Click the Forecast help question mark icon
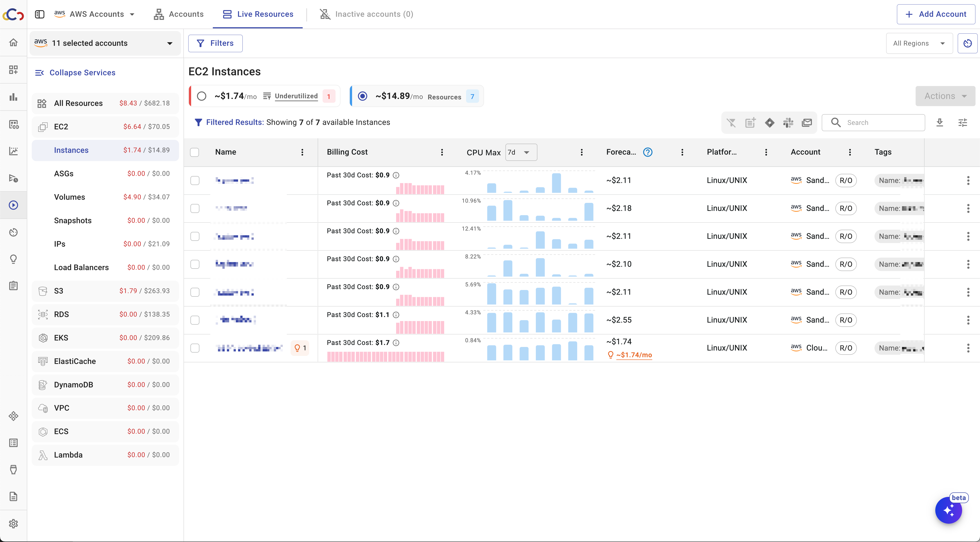 click(x=648, y=152)
